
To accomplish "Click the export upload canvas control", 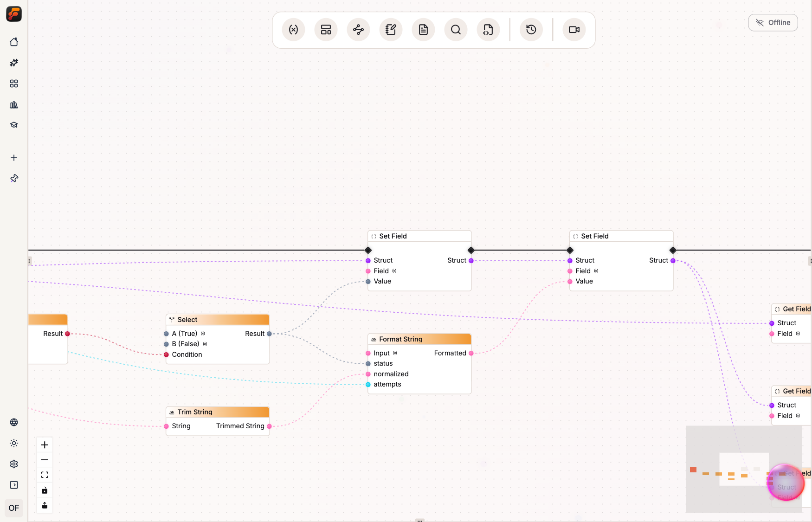I will point(45,505).
